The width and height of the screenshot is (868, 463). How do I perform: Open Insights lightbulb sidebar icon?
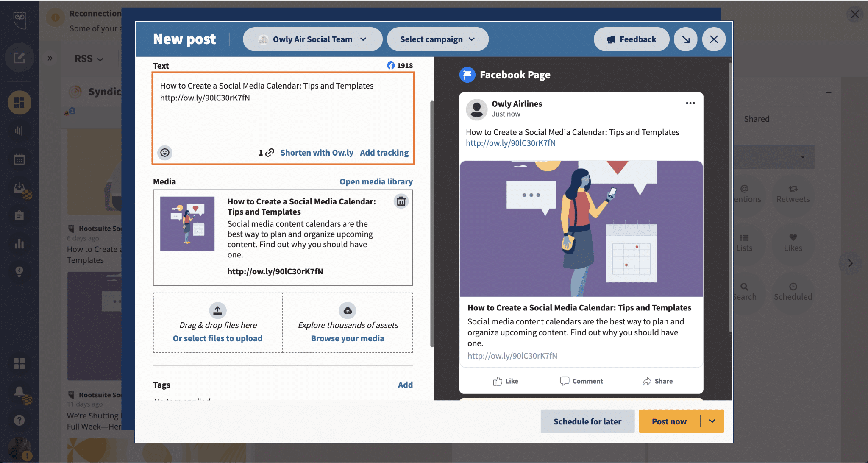19,272
